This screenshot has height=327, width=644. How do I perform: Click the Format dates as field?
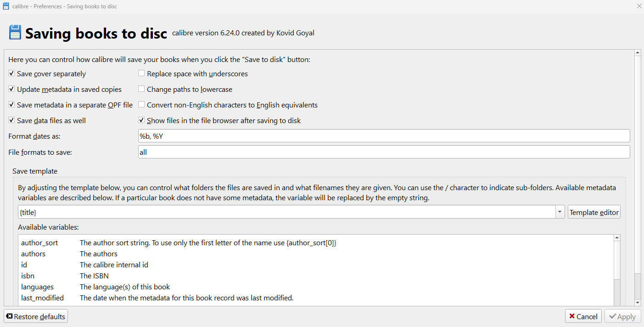coord(384,136)
